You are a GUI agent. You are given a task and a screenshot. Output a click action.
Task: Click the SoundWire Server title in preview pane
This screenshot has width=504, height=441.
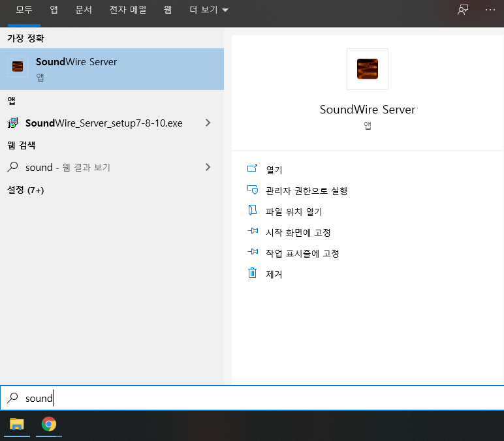[368, 110]
